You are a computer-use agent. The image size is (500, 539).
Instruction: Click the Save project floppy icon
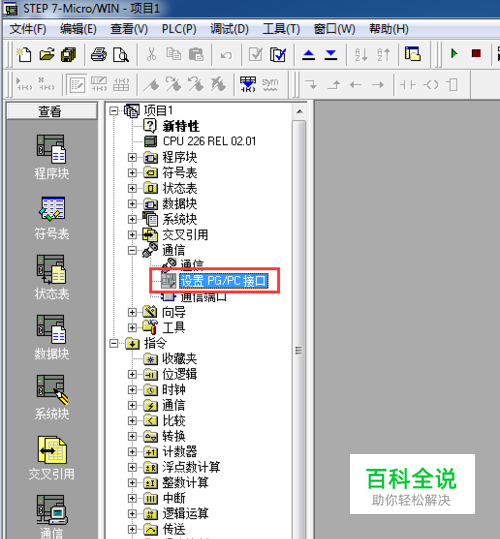click(68, 55)
